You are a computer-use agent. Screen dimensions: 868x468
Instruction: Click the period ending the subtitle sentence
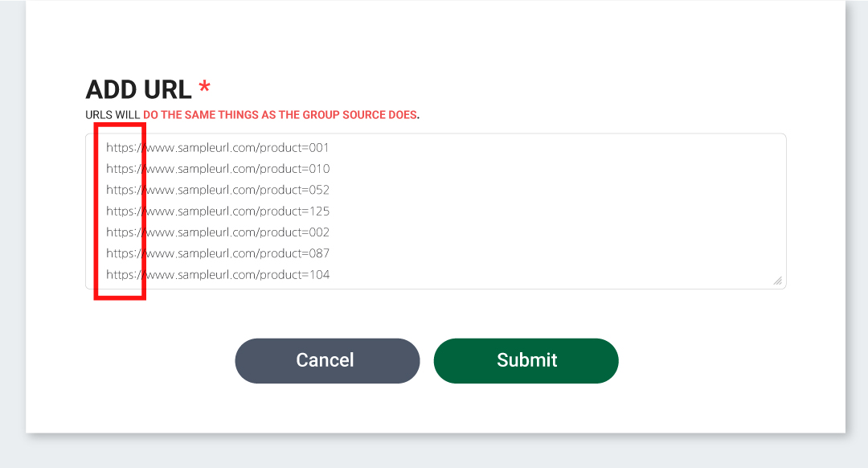pos(419,116)
